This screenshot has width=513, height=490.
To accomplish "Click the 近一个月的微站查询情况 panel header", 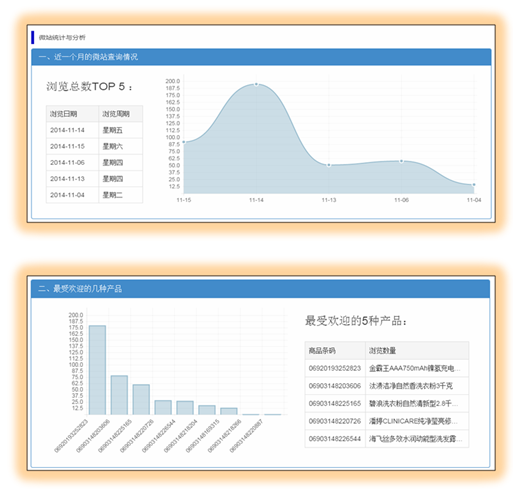I will 261,57.
